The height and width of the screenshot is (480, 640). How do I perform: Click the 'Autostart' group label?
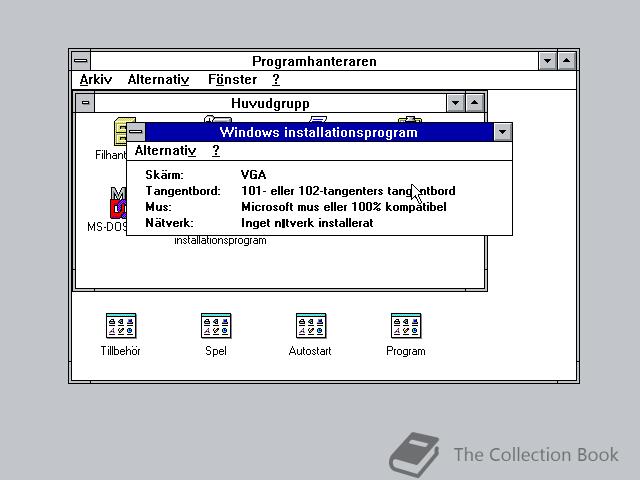click(x=310, y=351)
